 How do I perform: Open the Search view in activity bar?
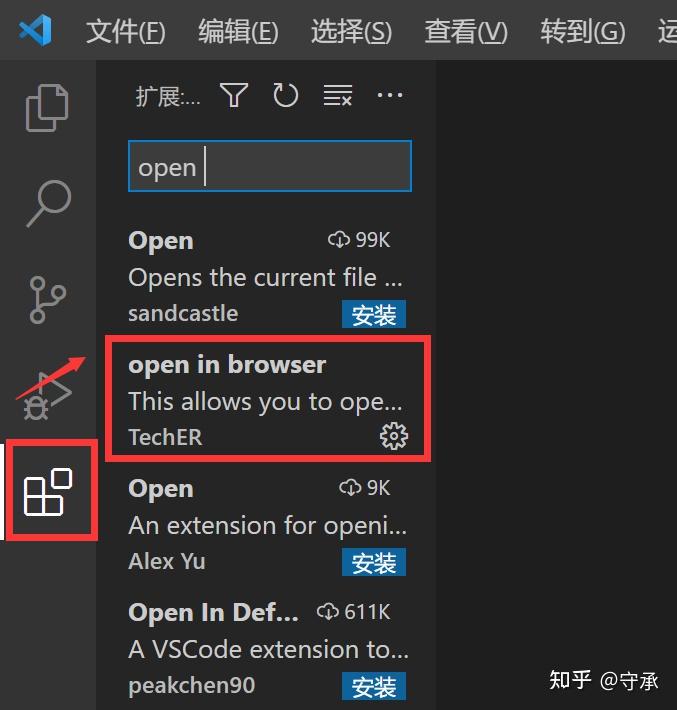coord(49,203)
